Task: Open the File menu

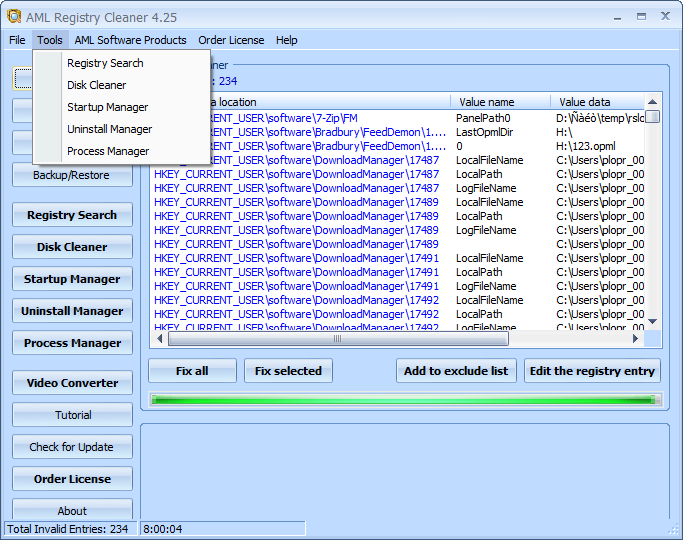Action: pos(17,40)
